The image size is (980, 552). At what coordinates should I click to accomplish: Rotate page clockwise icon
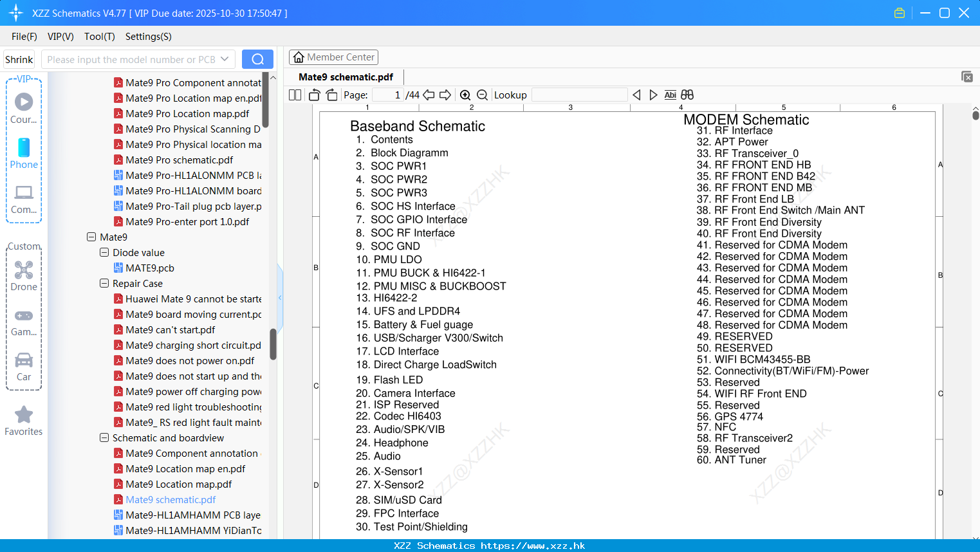coord(332,95)
